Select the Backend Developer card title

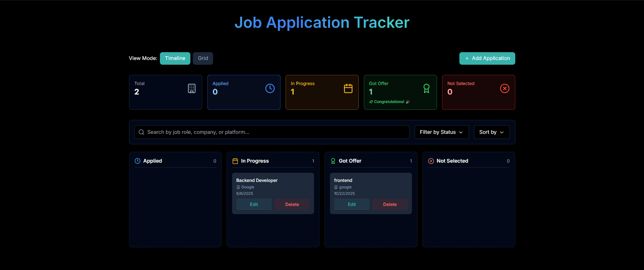pos(257,180)
